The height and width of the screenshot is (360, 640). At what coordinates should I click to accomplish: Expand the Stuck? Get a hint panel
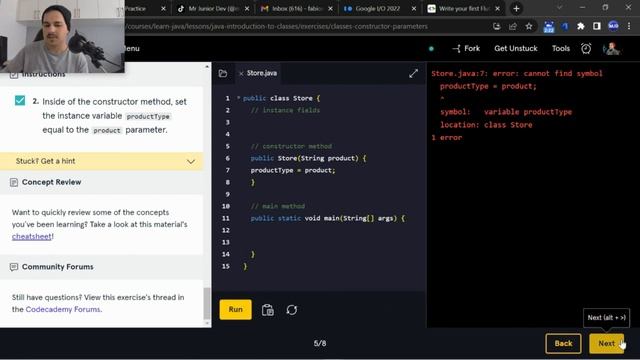coord(101,161)
